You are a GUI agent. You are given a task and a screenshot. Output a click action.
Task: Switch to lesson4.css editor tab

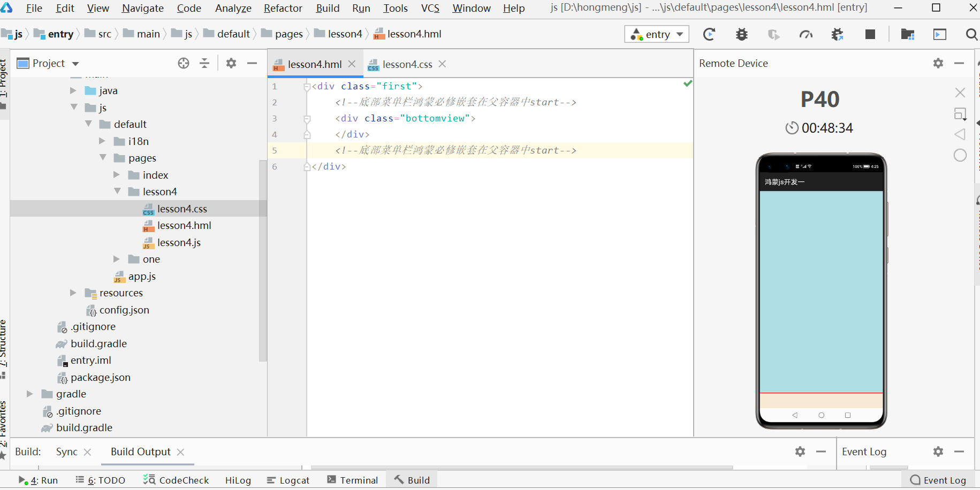(x=407, y=64)
